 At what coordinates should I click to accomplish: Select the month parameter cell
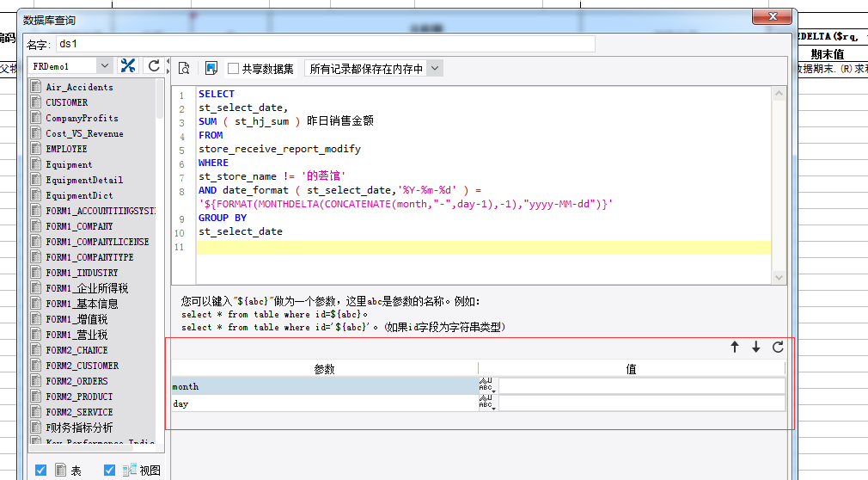(x=324, y=385)
